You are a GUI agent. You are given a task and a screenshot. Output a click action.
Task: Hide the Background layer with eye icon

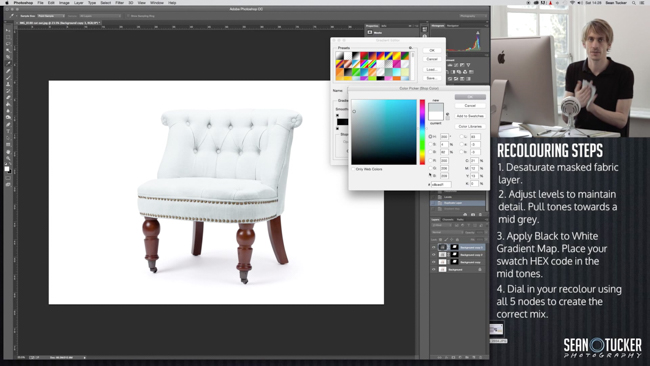pos(434,269)
